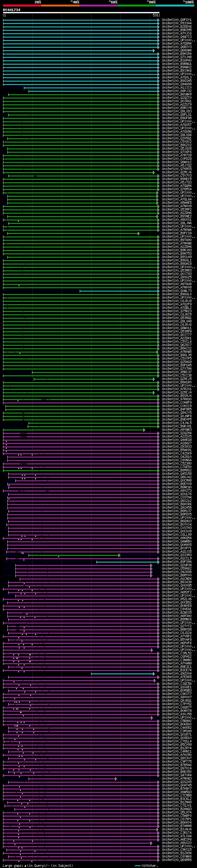197x868 pixels.
Task: Click the green alignment bar of UniRef100_Q333M3
Action: coord(74,555)
